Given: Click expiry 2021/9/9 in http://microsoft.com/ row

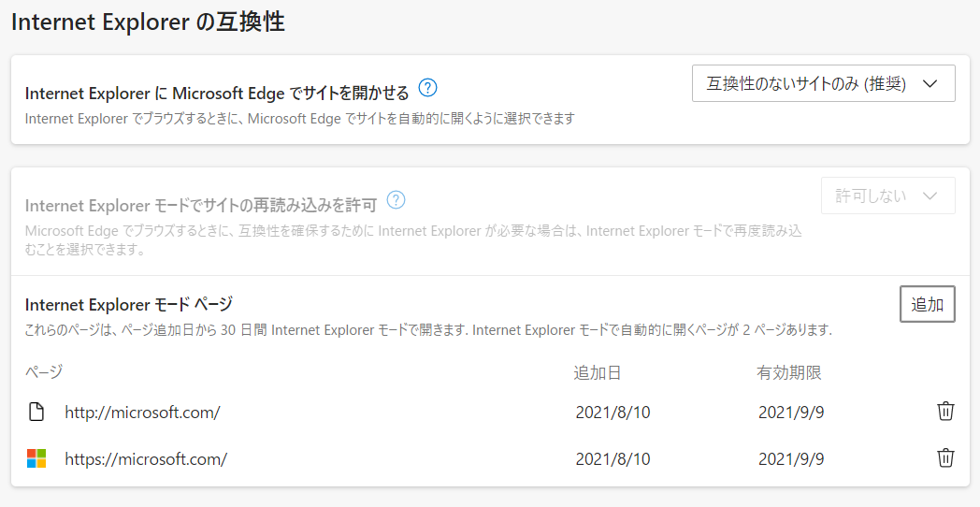Looking at the screenshot, I should click(791, 413).
